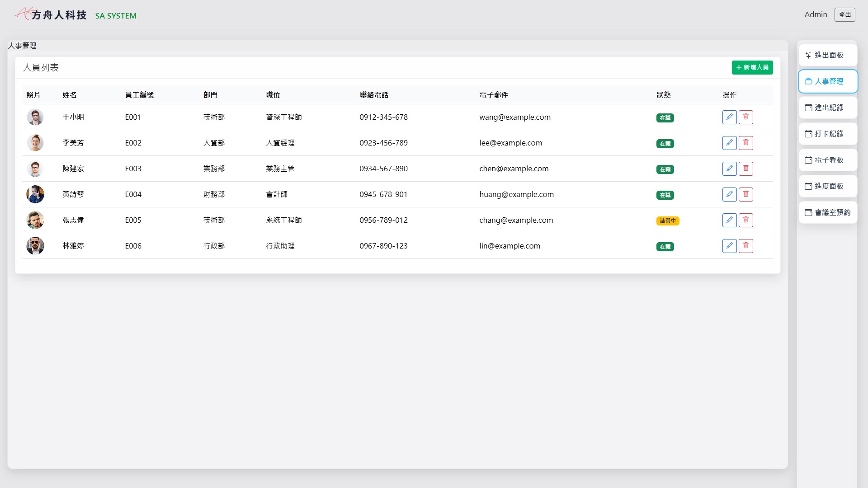Delete employee E002 with trash icon

745,143
